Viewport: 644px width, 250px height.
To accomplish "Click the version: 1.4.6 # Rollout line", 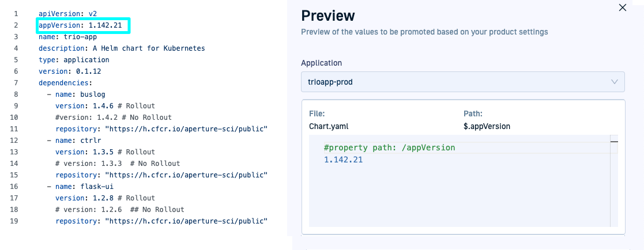I will pos(105,106).
